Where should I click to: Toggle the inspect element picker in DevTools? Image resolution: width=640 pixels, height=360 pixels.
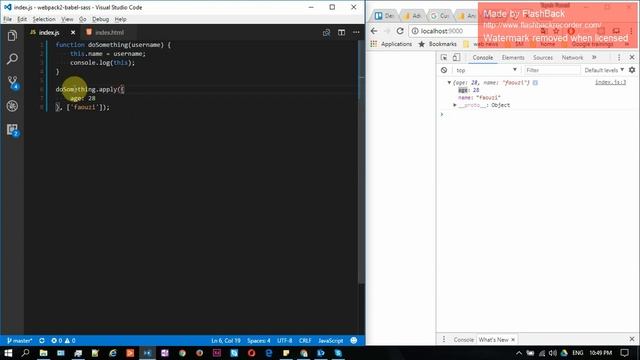(x=444, y=58)
